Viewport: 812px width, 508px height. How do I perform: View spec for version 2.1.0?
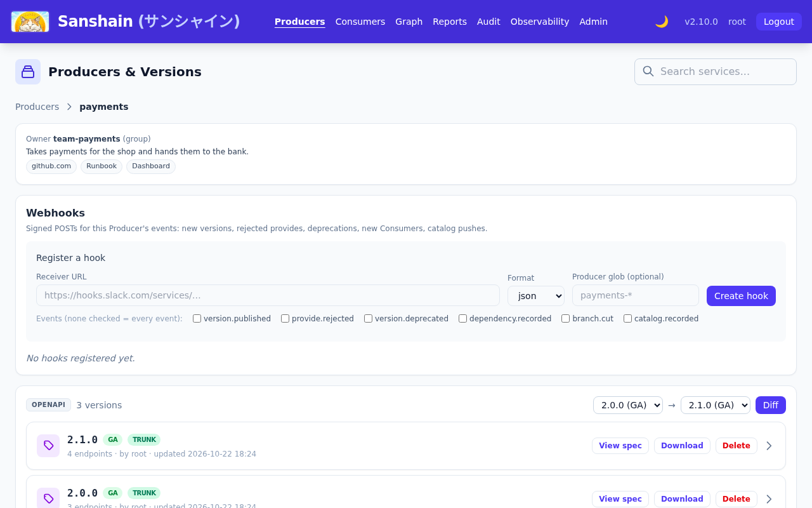(x=620, y=446)
